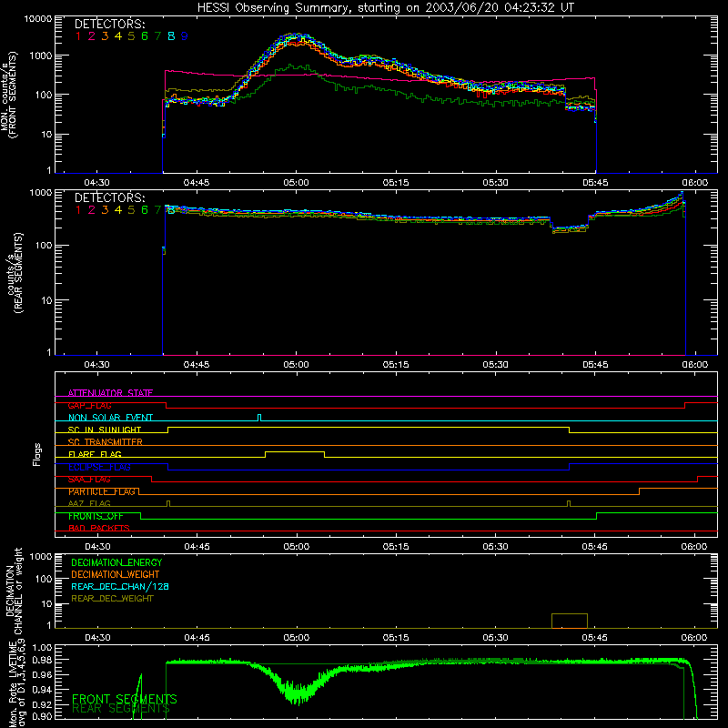The width and height of the screenshot is (728, 728).
Task: Click the Flags y-axis title
Action: (x=36, y=454)
